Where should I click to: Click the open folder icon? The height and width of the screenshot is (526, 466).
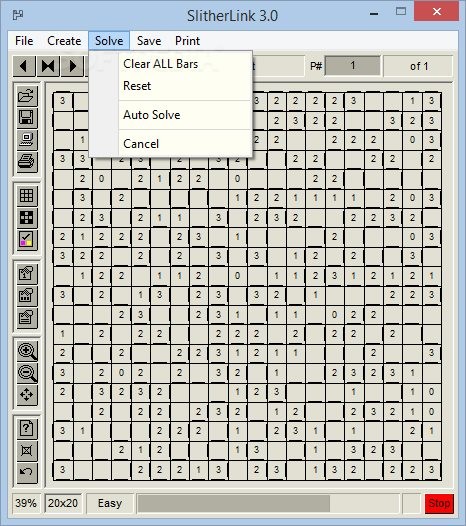[27, 96]
